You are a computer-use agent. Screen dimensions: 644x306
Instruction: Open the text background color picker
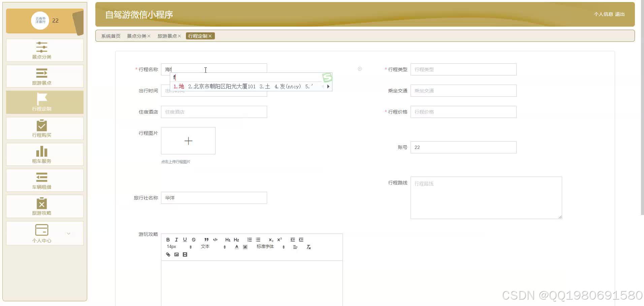pos(245,247)
